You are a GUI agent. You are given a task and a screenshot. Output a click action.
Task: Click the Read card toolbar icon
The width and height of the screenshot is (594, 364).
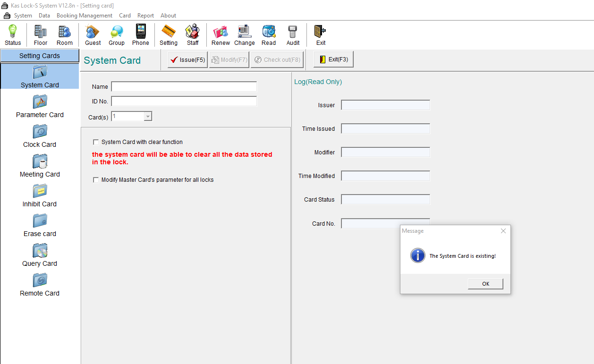tap(269, 35)
